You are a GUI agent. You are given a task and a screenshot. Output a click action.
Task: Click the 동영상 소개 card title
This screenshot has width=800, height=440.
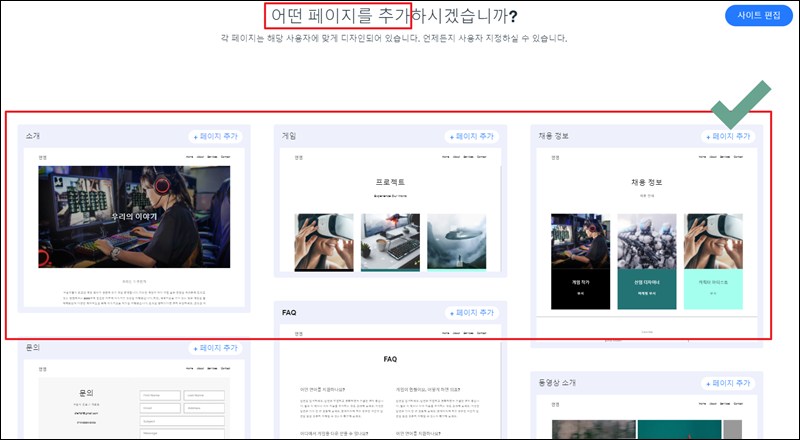(557, 382)
